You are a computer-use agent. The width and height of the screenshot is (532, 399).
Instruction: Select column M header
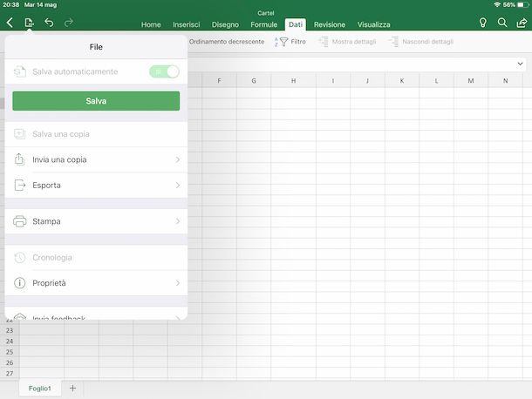pyautogui.click(x=471, y=81)
